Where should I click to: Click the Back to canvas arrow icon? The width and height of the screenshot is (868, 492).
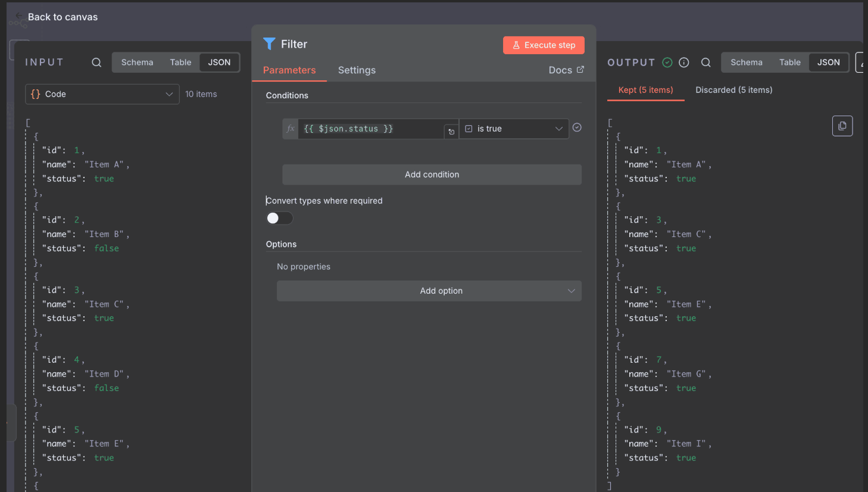pyautogui.click(x=19, y=16)
